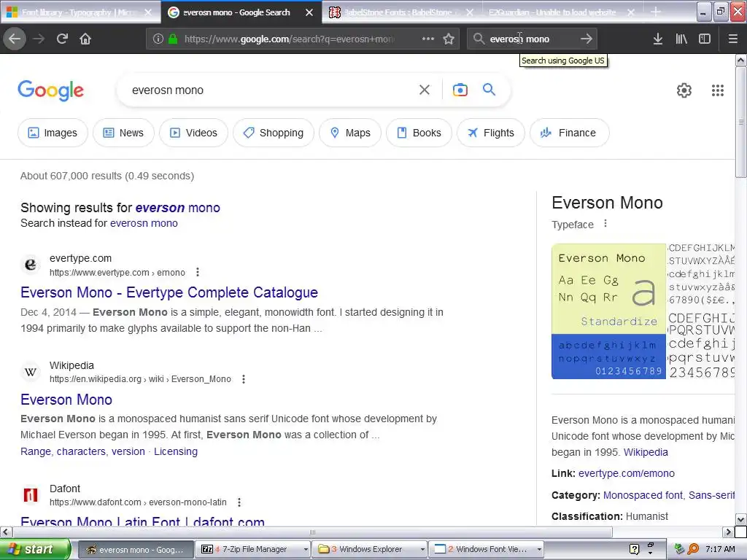The height and width of the screenshot is (560, 747).
Task: Expand Windows Explorer taskbar group arrow
Action: pyautogui.click(x=422, y=550)
